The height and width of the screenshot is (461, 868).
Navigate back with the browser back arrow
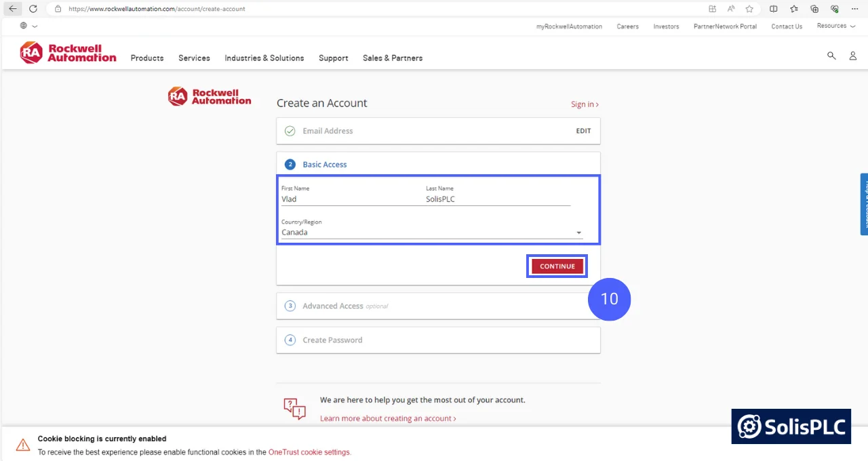point(13,9)
